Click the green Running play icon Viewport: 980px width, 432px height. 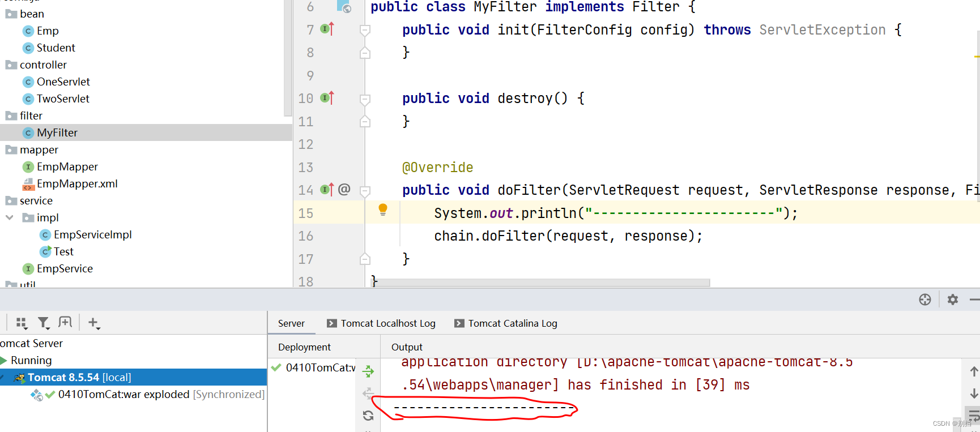pyautogui.click(x=4, y=361)
